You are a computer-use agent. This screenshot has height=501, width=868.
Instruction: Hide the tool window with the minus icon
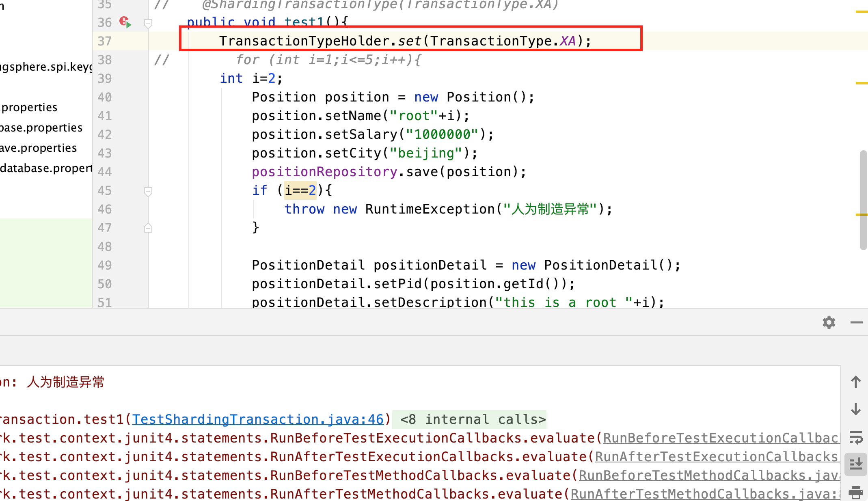[856, 322]
